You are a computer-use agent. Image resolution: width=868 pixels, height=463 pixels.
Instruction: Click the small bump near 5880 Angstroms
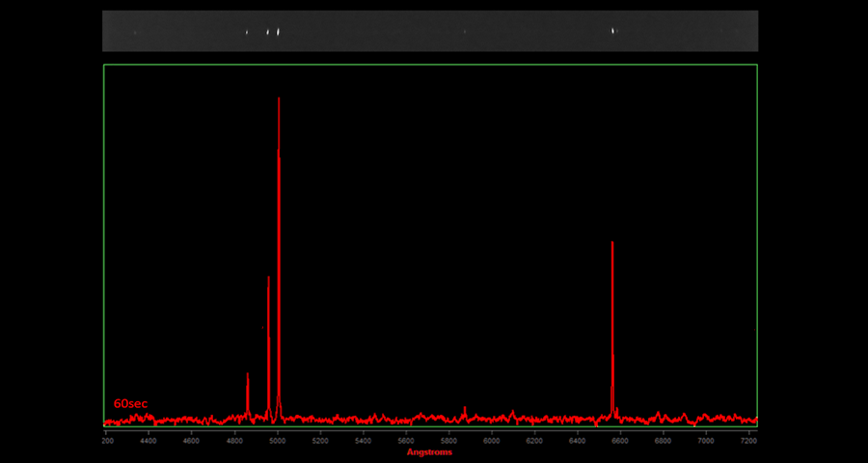click(x=465, y=412)
